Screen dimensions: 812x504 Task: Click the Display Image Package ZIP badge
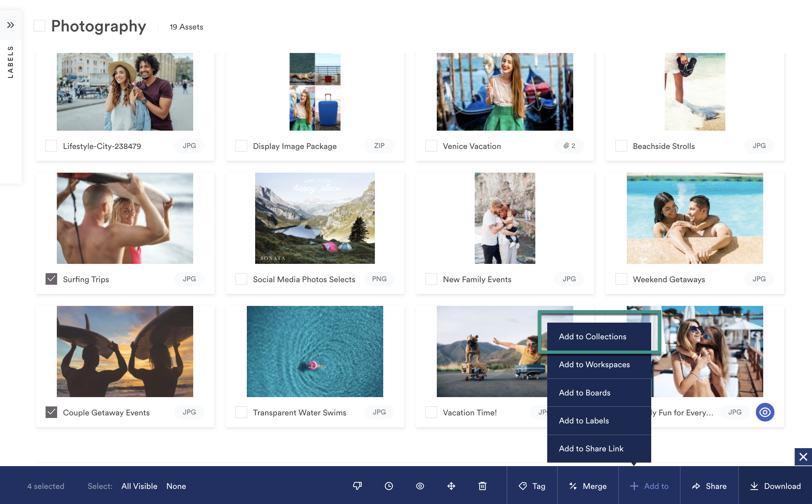tap(379, 146)
